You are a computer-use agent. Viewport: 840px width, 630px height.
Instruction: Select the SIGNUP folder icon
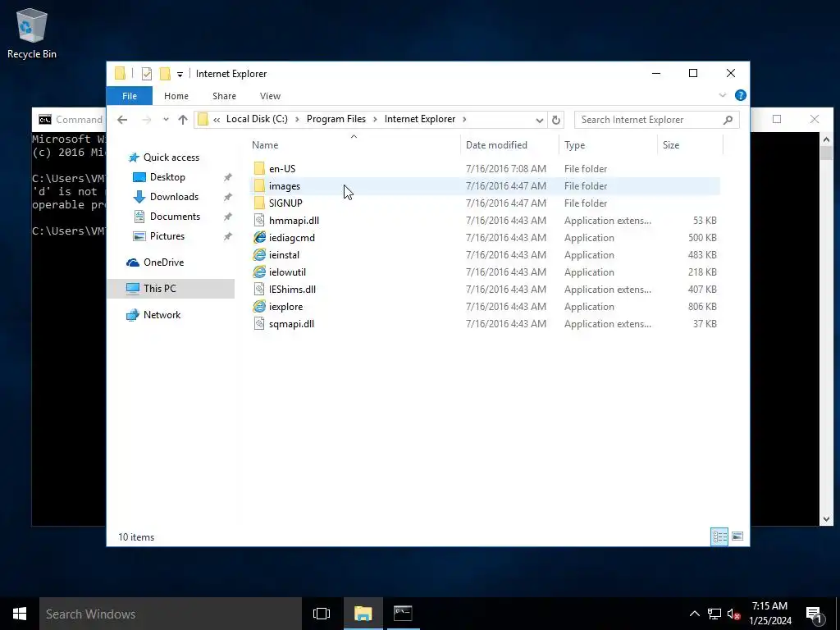[x=259, y=203]
